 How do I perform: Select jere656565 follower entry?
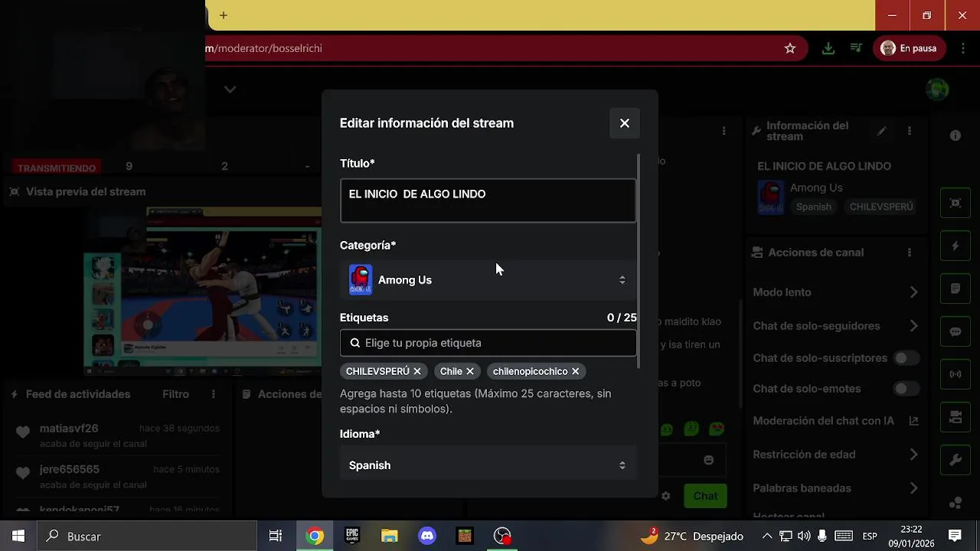tap(117, 476)
